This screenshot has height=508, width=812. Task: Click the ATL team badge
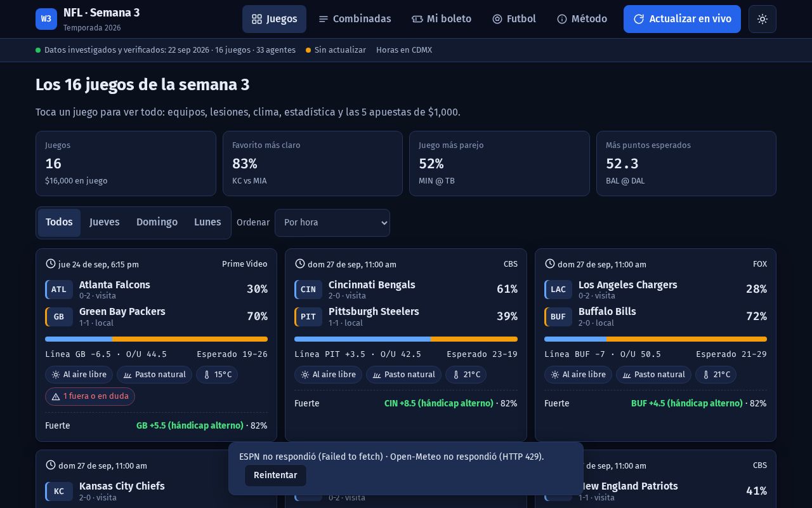tap(59, 290)
